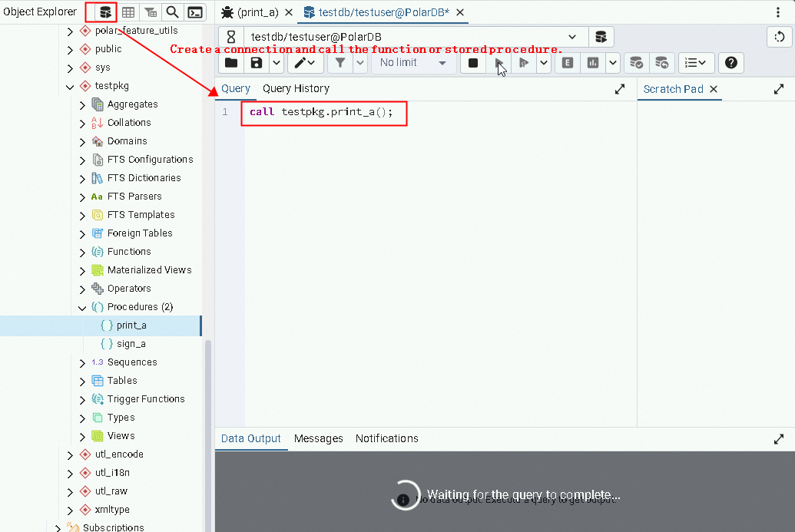This screenshot has width=795, height=532.
Task: Collapse the testpkg schema node
Action: (70, 86)
